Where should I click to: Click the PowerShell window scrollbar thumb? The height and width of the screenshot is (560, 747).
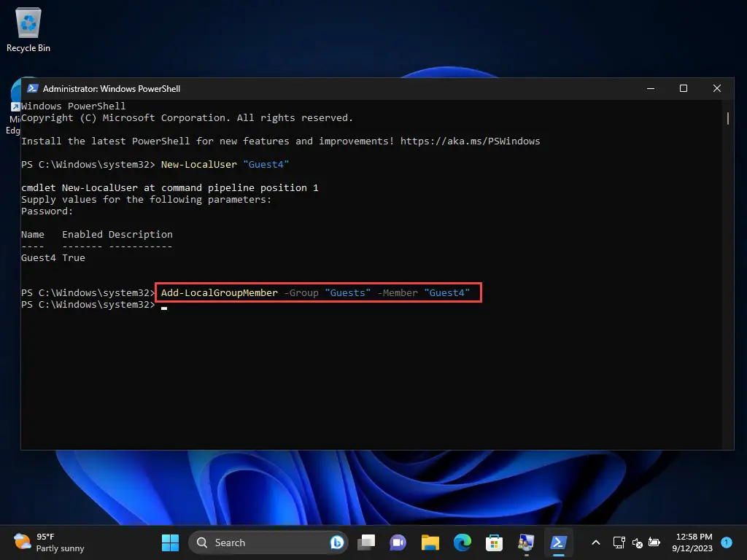[x=727, y=118]
